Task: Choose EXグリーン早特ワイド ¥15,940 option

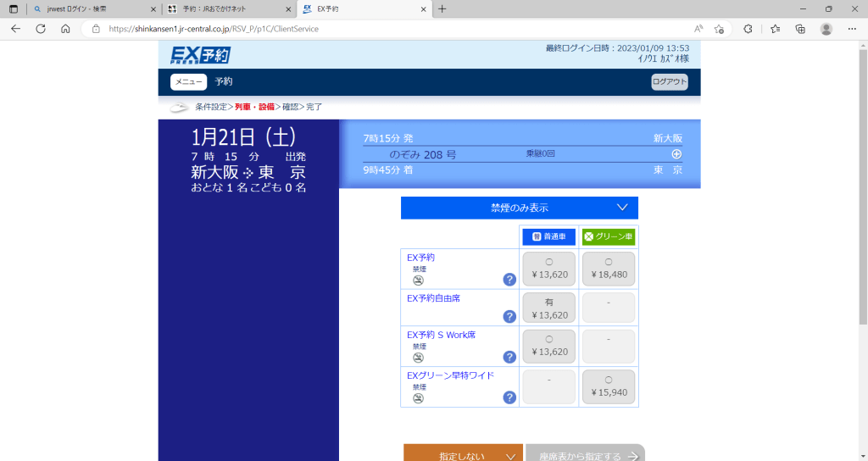Action: (x=608, y=387)
